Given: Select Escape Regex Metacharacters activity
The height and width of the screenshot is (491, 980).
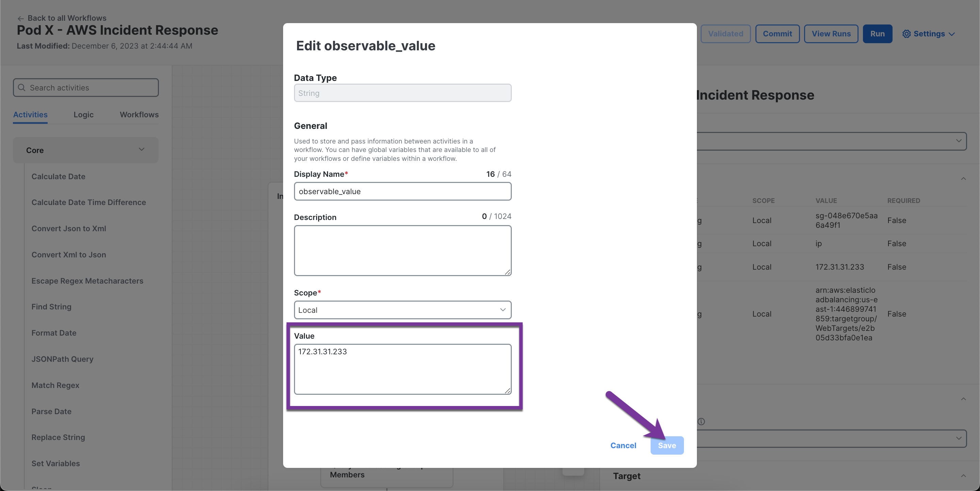Looking at the screenshot, I should [87, 281].
